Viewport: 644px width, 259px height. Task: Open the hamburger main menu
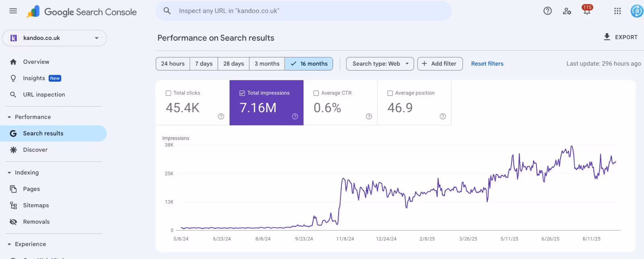tap(13, 11)
